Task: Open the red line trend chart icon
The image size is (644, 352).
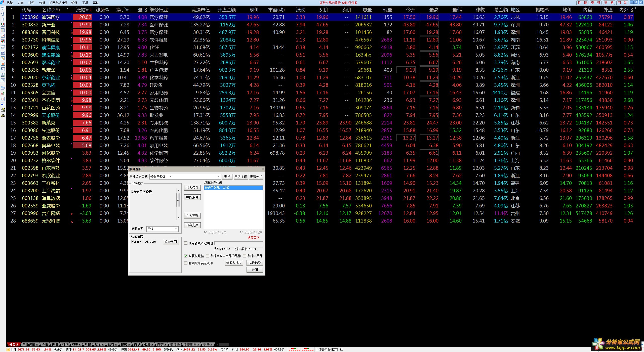Action: pos(3,36)
